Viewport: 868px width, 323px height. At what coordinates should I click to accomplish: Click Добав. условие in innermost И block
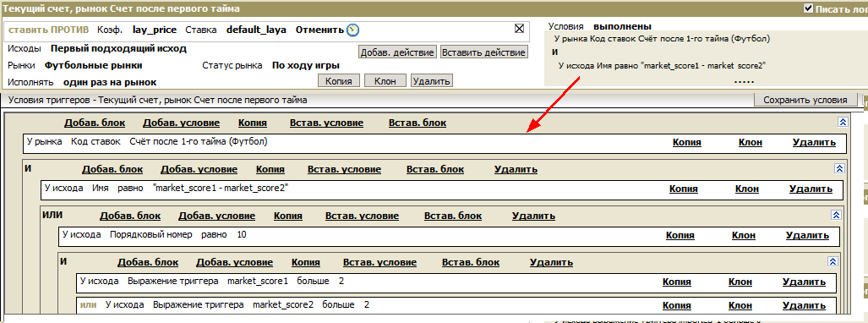pos(234,263)
